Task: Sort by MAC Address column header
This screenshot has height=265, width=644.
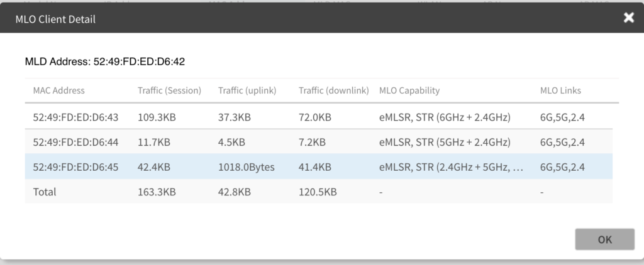Action: tap(58, 90)
